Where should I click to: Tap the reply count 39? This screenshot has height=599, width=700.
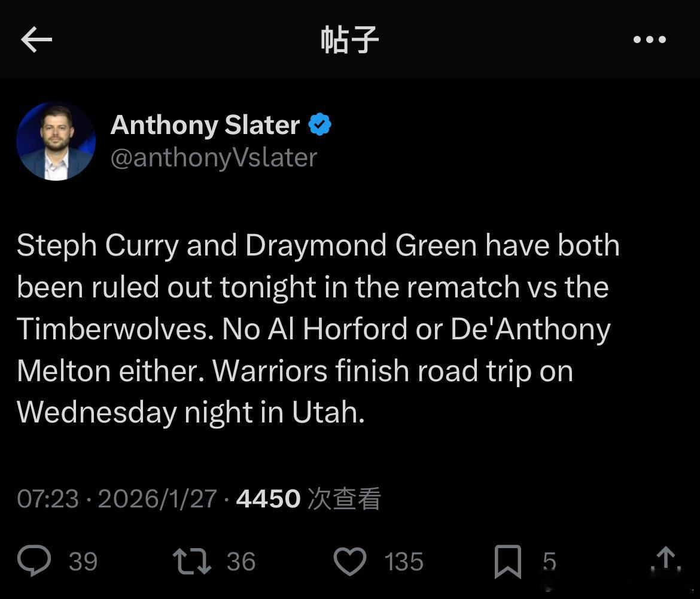pyautogui.click(x=83, y=562)
